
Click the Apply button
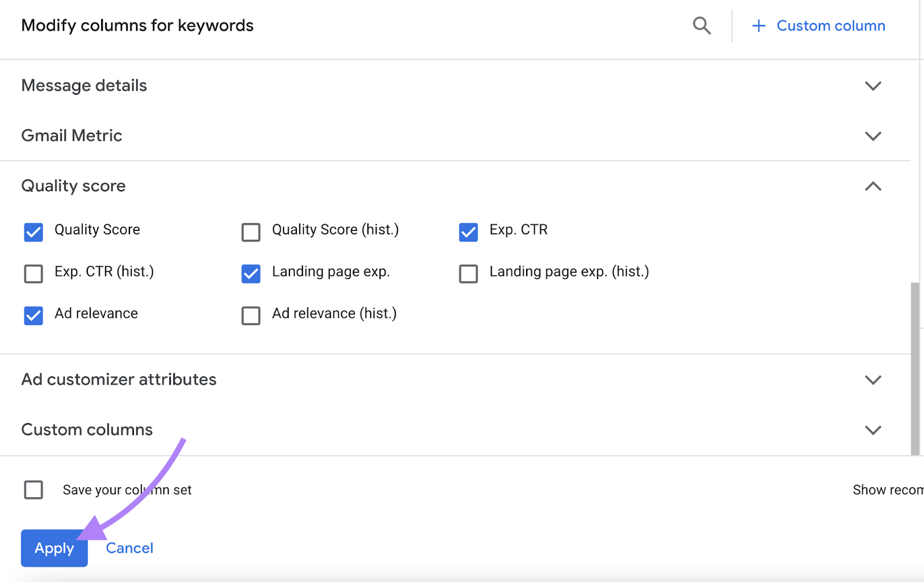pyautogui.click(x=54, y=548)
